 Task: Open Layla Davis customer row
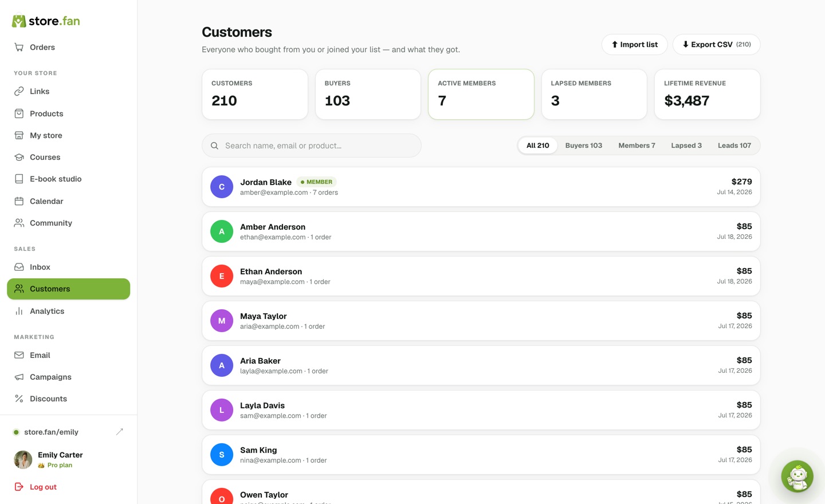pyautogui.click(x=481, y=410)
